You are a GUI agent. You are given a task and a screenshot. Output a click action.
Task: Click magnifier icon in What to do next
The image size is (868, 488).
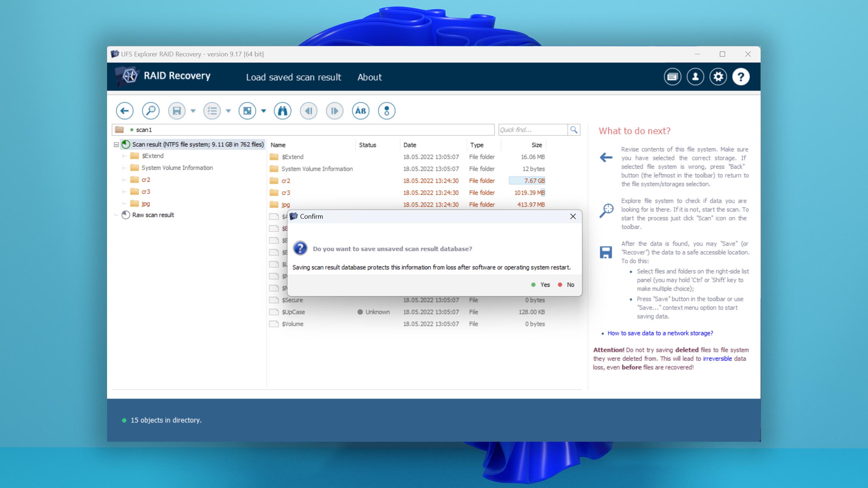[x=606, y=210]
